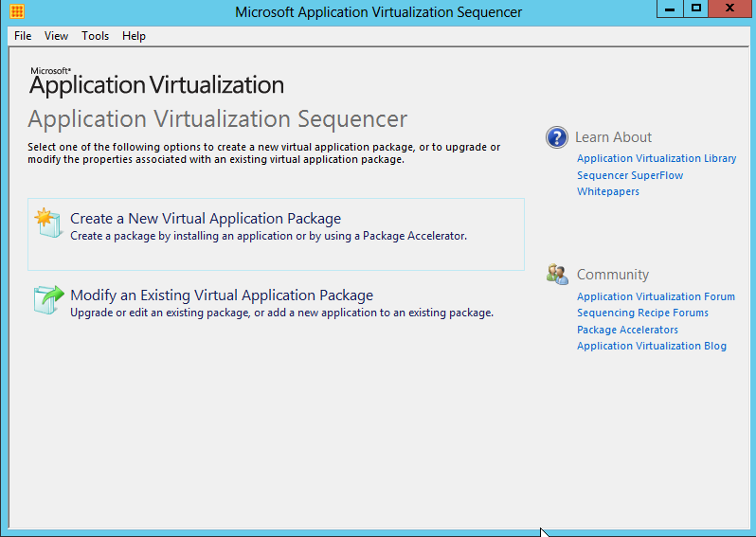Click the Community people icon
Viewport: 756px width, 537px height.
[x=557, y=275]
